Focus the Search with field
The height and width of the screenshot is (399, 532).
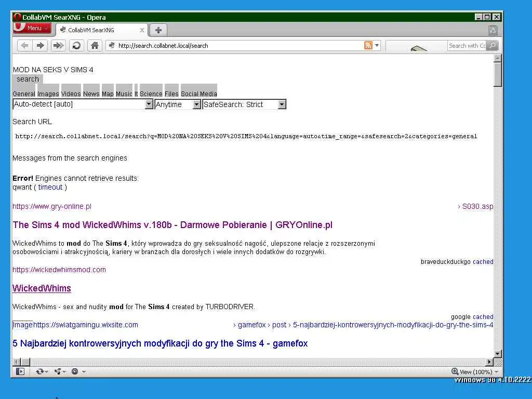pos(467,46)
